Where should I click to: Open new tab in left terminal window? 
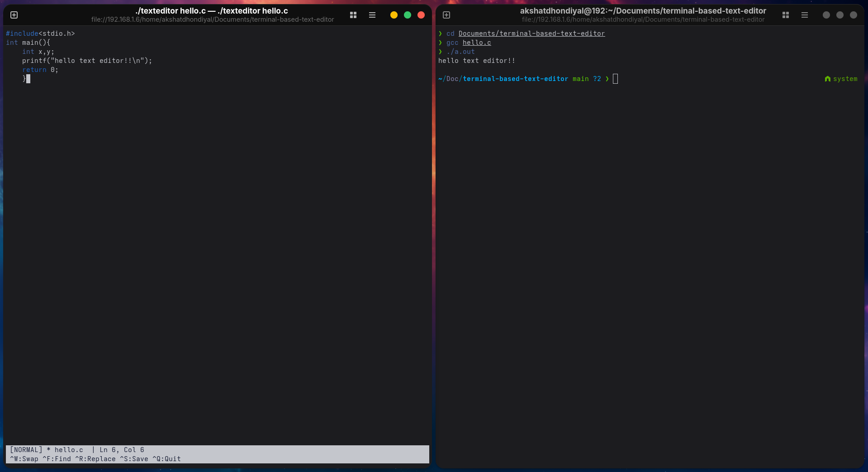click(x=14, y=15)
